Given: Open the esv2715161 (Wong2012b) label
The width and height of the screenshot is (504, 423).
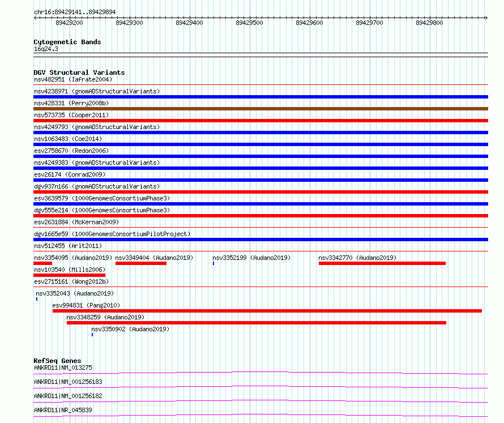Looking at the screenshot, I should coord(71,281).
